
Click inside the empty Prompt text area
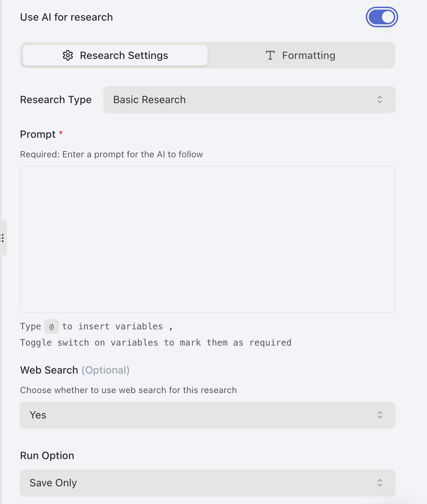click(207, 239)
